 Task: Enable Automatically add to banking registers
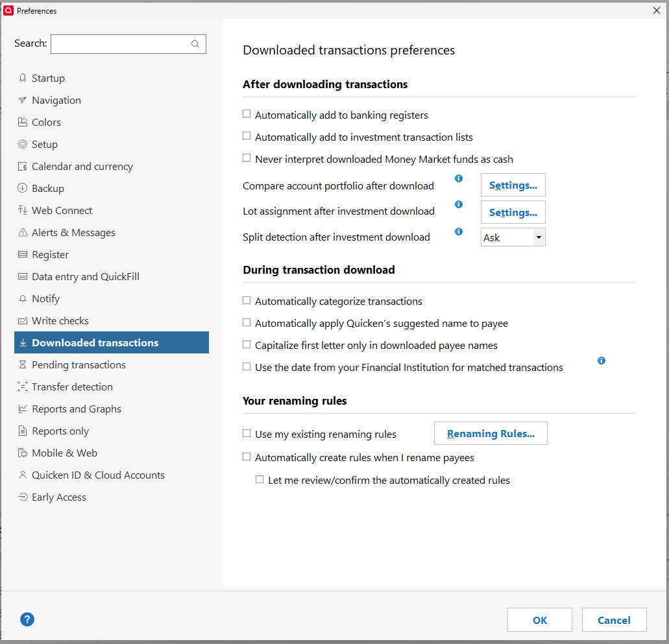247,114
